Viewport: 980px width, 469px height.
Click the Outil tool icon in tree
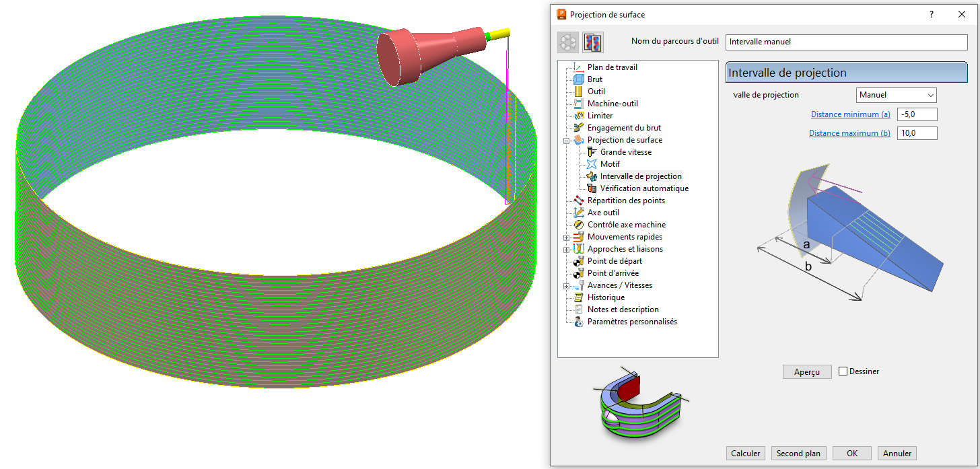point(578,92)
